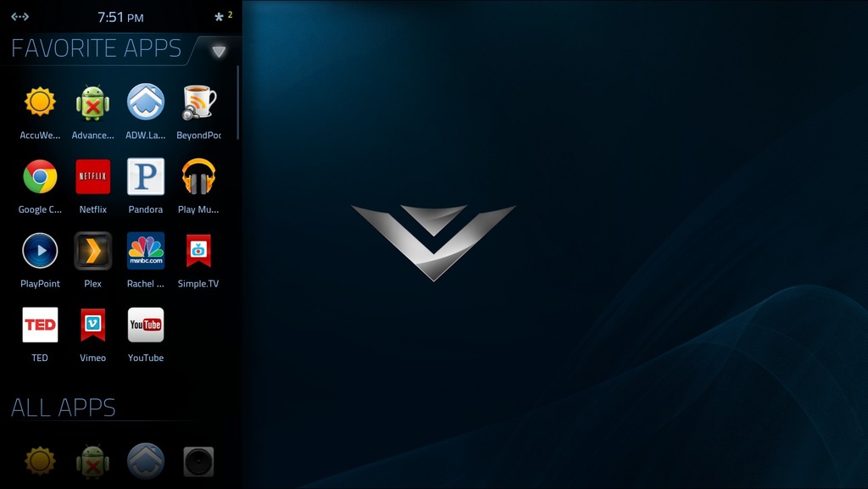
Task: Click the apps panel scrollbar
Action: coord(238,102)
